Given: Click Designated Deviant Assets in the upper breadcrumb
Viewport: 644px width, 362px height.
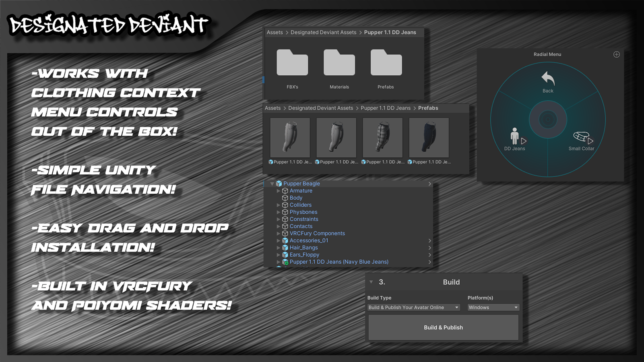Looking at the screenshot, I should click(x=323, y=33).
